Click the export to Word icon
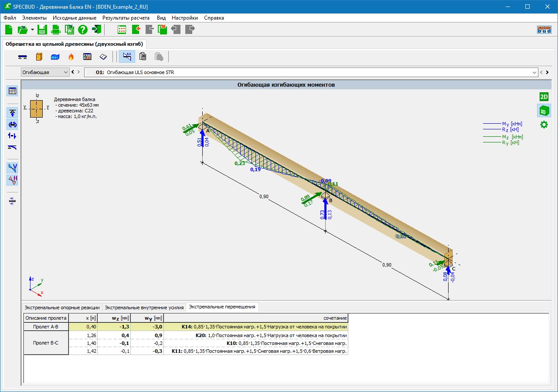The width and height of the screenshot is (558, 392). (x=69, y=30)
